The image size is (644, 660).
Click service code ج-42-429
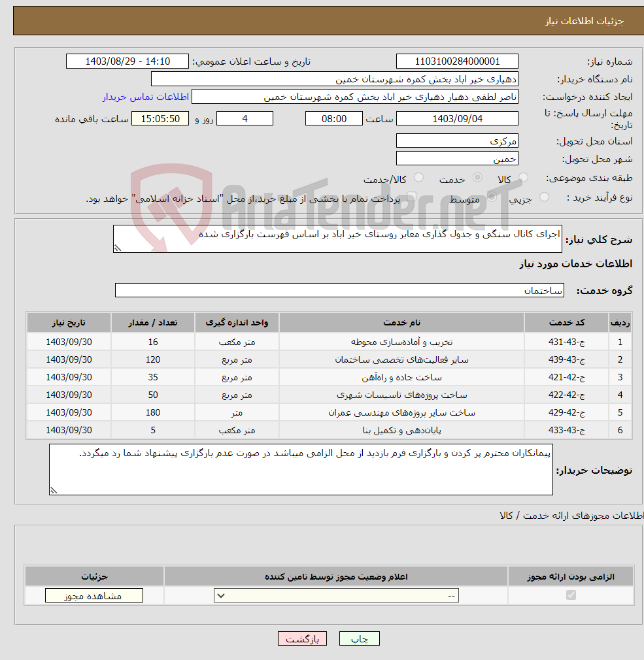click(566, 412)
